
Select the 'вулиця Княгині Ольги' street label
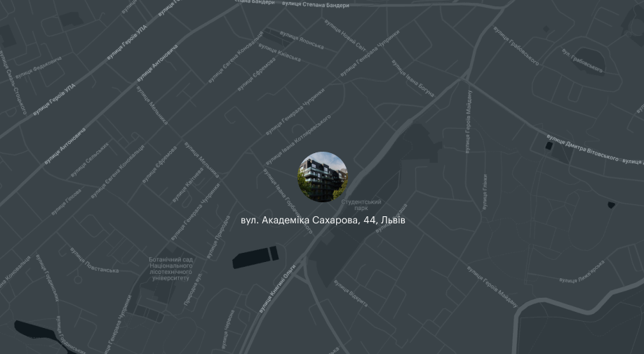point(277,289)
